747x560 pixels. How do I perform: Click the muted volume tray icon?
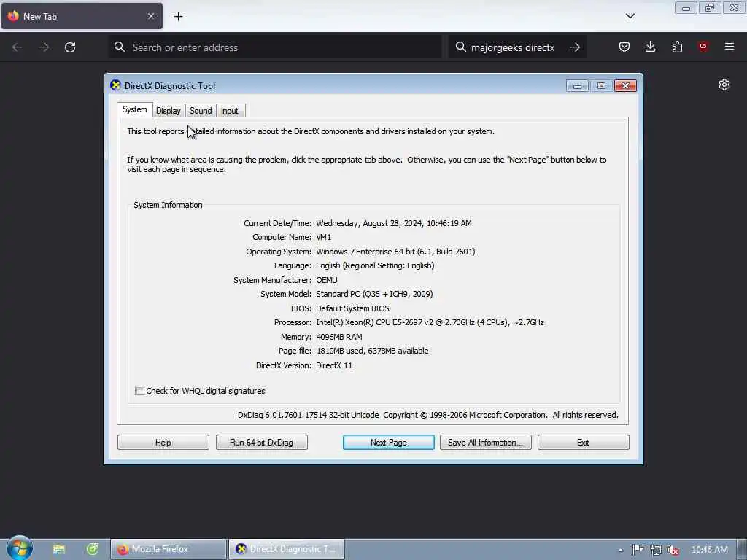coord(673,550)
